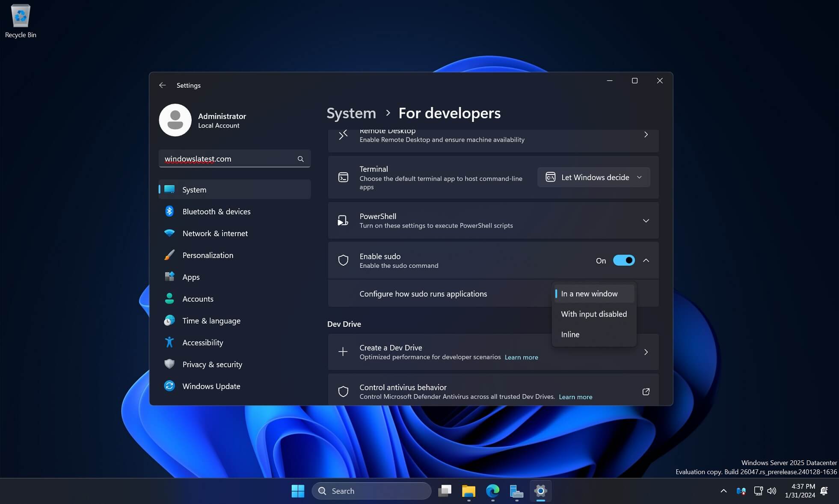Expand the PowerShell settings section

point(646,220)
